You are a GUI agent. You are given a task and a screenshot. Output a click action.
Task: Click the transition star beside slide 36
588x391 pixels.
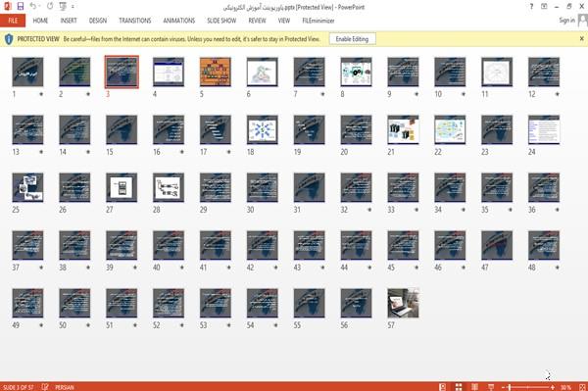tap(558, 210)
